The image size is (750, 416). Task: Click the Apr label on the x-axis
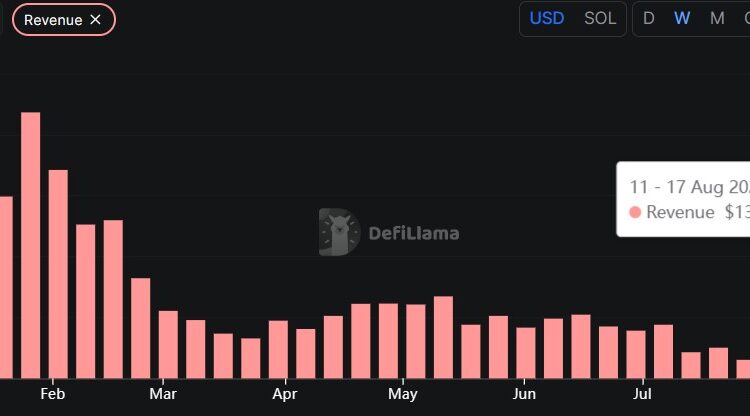[x=285, y=394]
